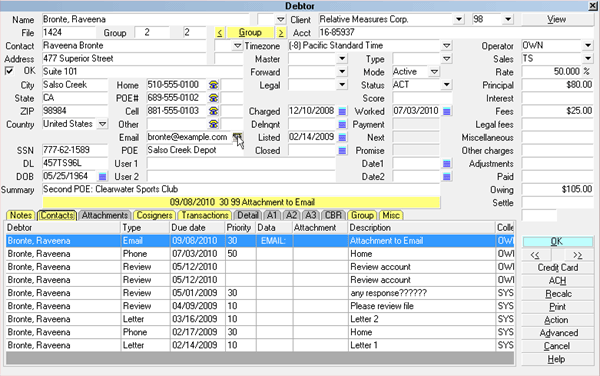This screenshot has height=376, width=600.
Task: Open calendar picker for Date2 field
Action: [446, 177]
